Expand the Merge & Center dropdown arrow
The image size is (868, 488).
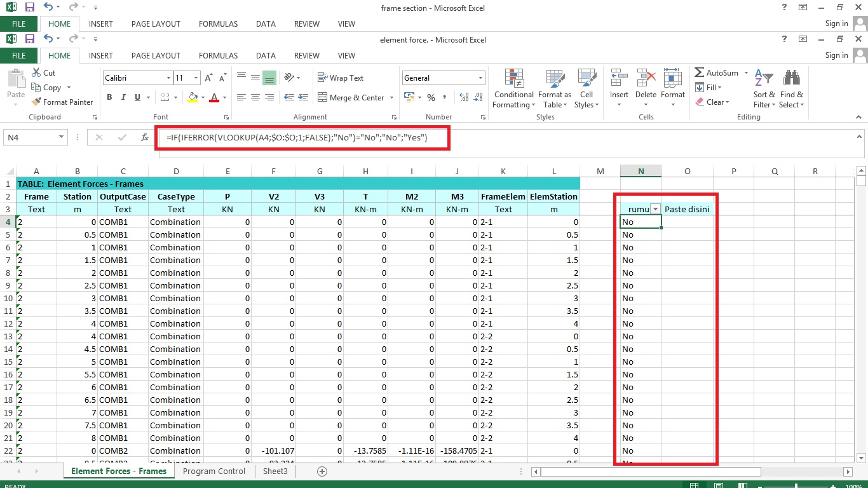391,98
